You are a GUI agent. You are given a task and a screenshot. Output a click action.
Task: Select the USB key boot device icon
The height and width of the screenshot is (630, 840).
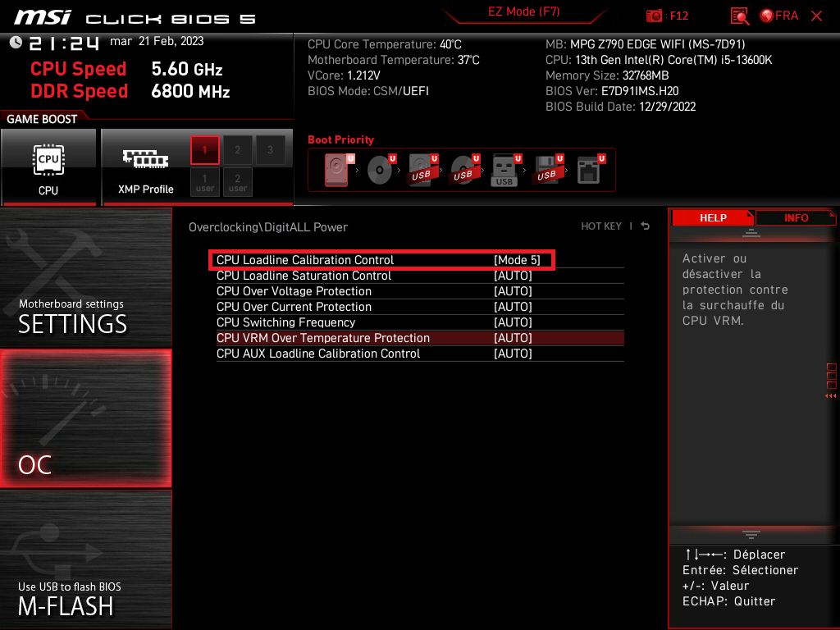tap(506, 170)
